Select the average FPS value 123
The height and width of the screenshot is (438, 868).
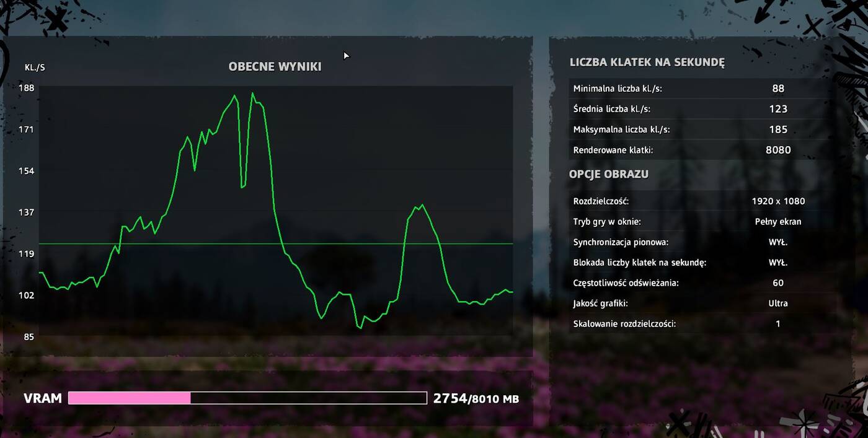[x=778, y=109]
